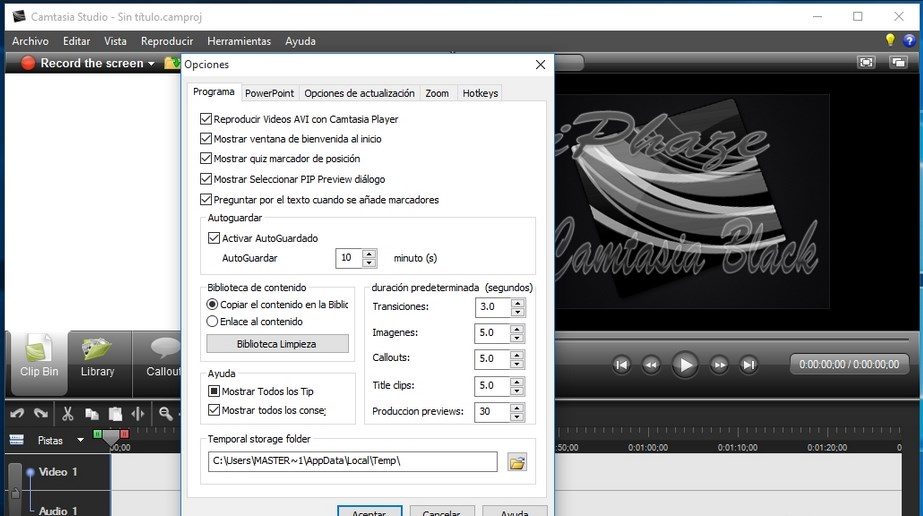
Task: Click the Aceptar button
Action: click(369, 511)
